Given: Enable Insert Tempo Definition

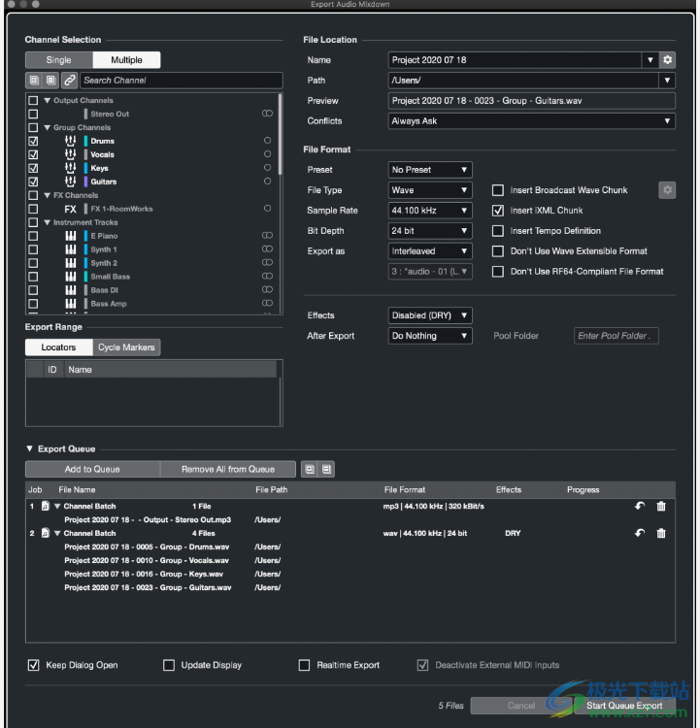Looking at the screenshot, I should click(497, 231).
